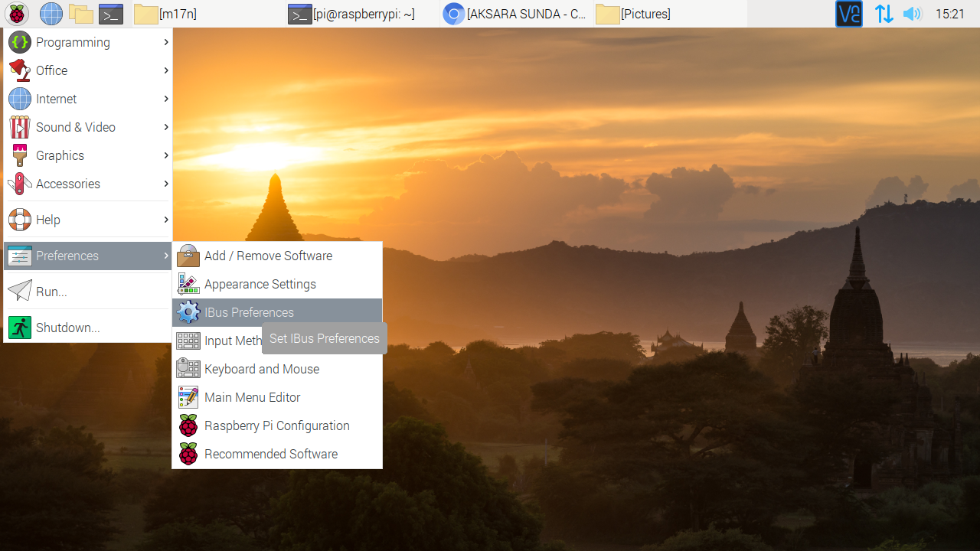Click the clock showing 15:21
The image size is (980, 551).
coord(949,14)
